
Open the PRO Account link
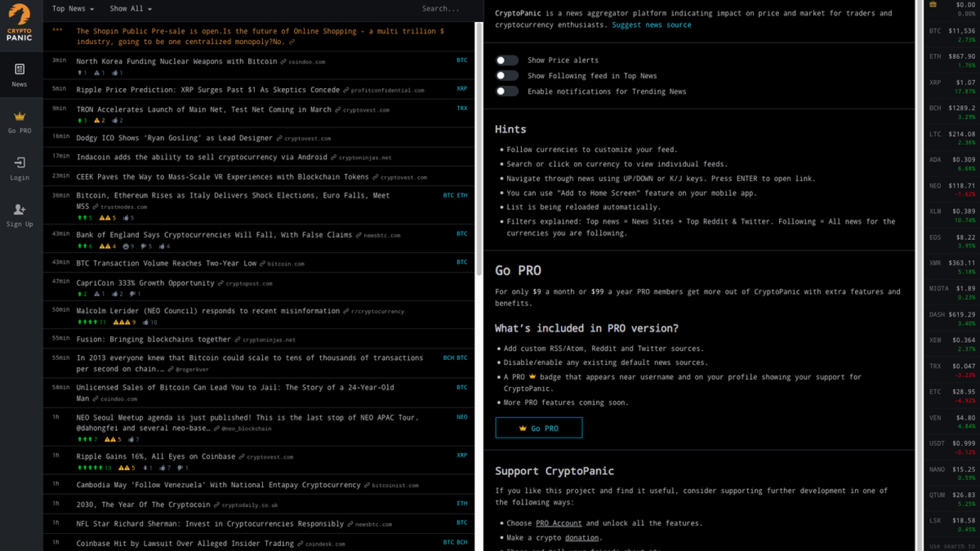559,523
